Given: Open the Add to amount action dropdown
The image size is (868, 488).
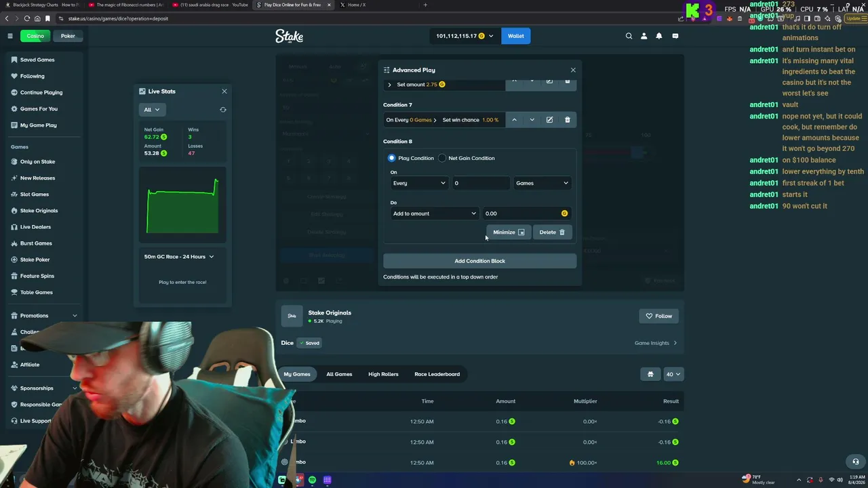Looking at the screenshot, I should (434, 213).
